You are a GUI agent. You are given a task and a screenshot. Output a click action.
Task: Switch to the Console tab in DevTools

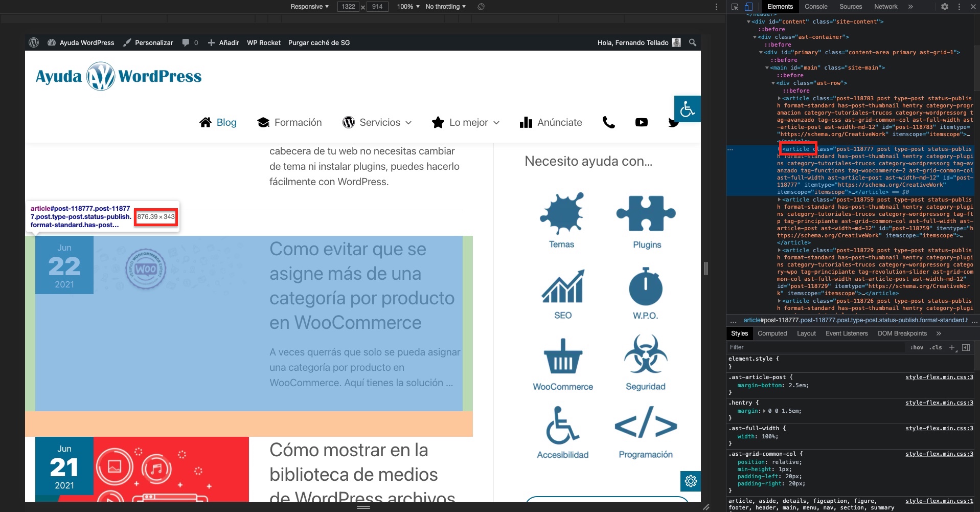(x=816, y=7)
